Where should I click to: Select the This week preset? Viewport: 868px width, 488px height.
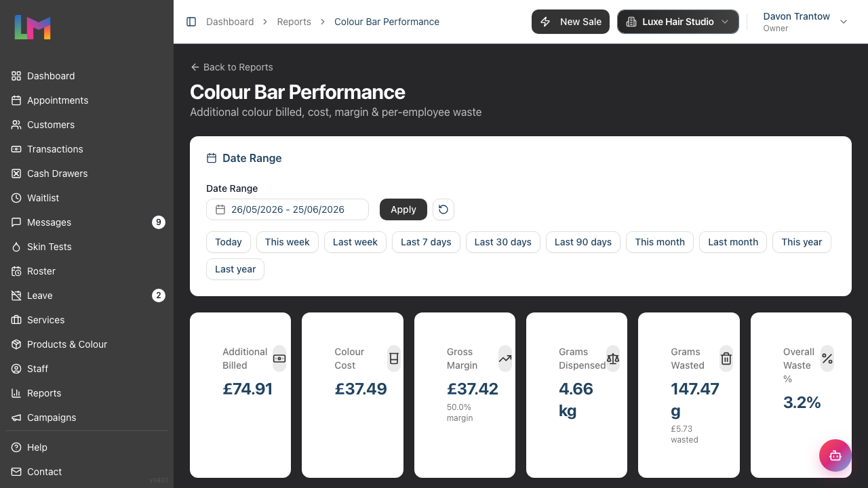tap(288, 242)
